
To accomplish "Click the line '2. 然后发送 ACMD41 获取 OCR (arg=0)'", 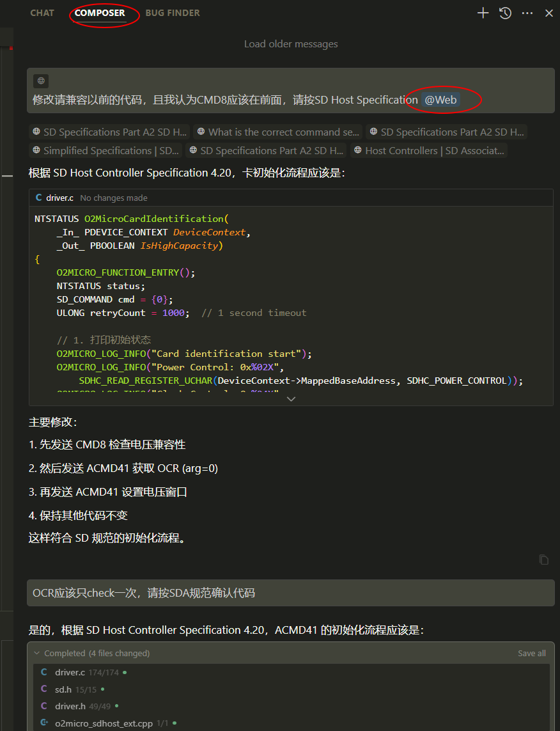I will point(123,468).
